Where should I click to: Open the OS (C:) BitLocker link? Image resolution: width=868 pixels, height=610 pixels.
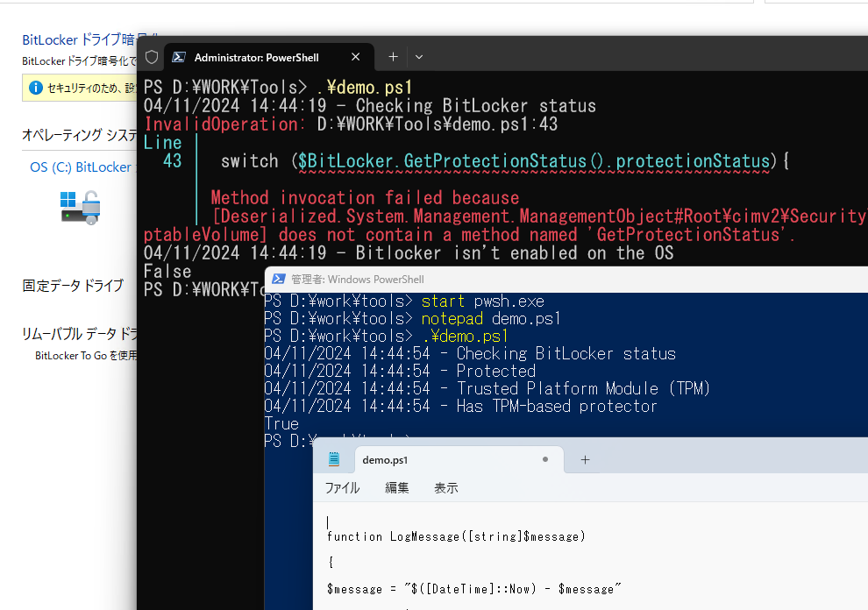[82, 167]
